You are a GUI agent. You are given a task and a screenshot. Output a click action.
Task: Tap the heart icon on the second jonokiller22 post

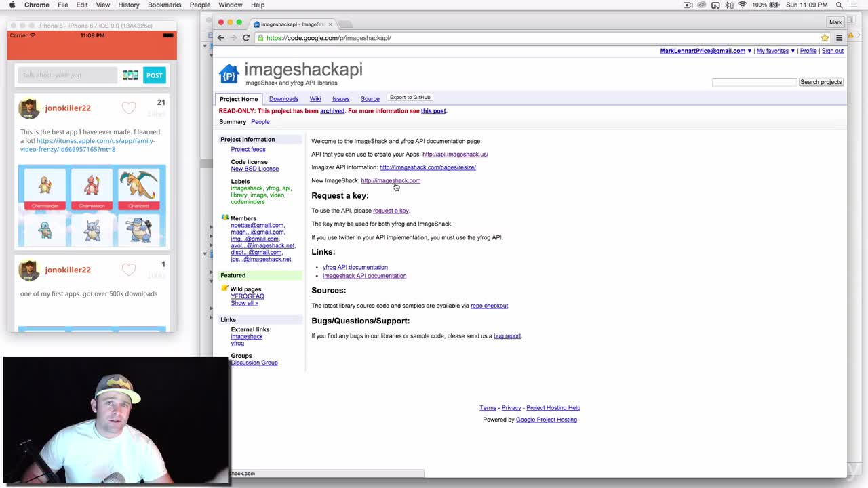click(x=129, y=270)
